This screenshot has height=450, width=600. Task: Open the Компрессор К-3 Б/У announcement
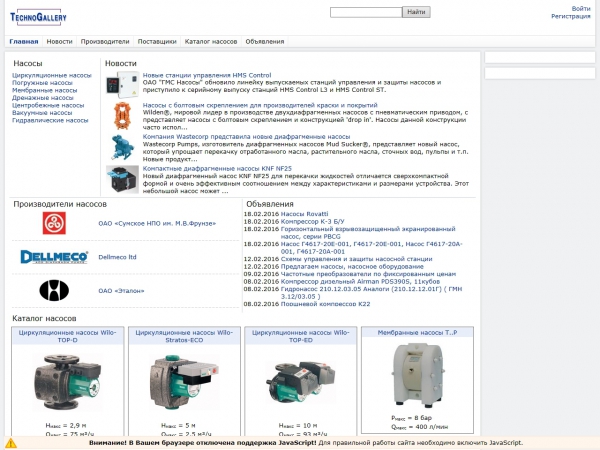point(312,222)
